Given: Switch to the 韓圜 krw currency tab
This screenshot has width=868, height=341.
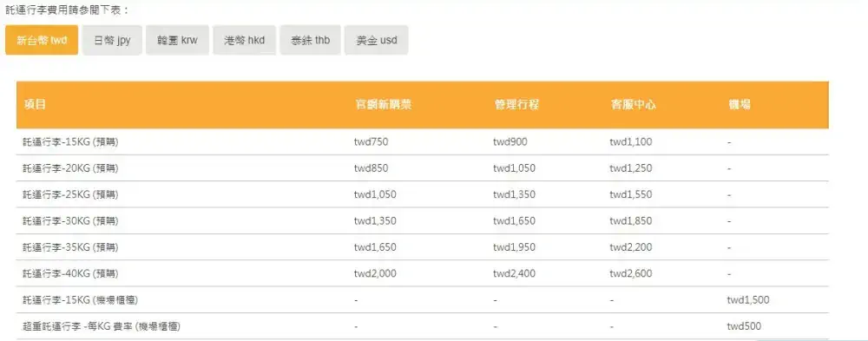Looking at the screenshot, I should point(177,40).
